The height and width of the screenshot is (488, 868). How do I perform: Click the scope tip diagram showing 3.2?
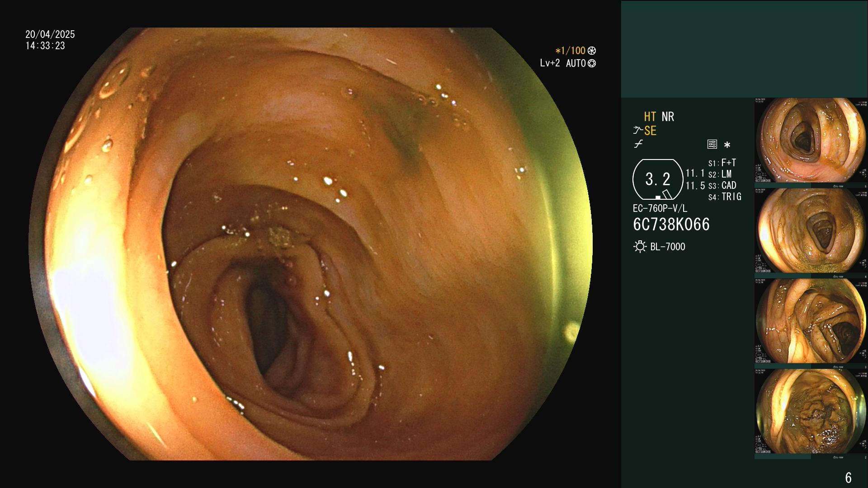(x=658, y=179)
